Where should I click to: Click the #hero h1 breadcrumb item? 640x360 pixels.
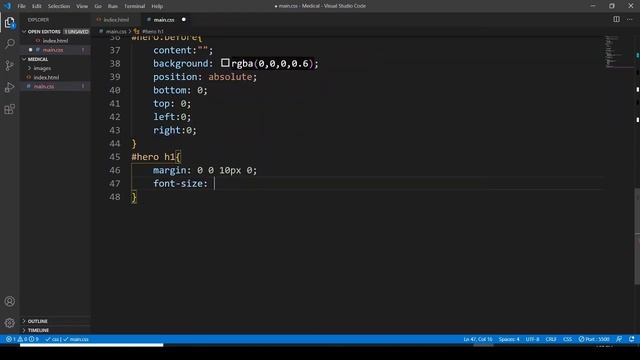pyautogui.click(x=153, y=31)
